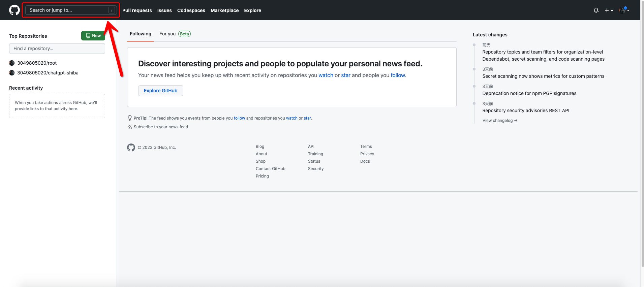Open the Shop footer link
Screen dimensions: 644x287
260,161
